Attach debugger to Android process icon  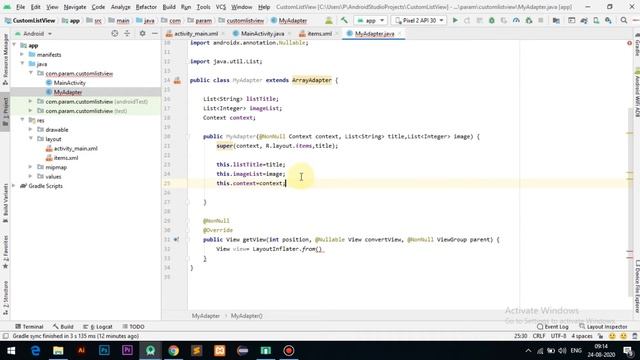(x=529, y=20)
